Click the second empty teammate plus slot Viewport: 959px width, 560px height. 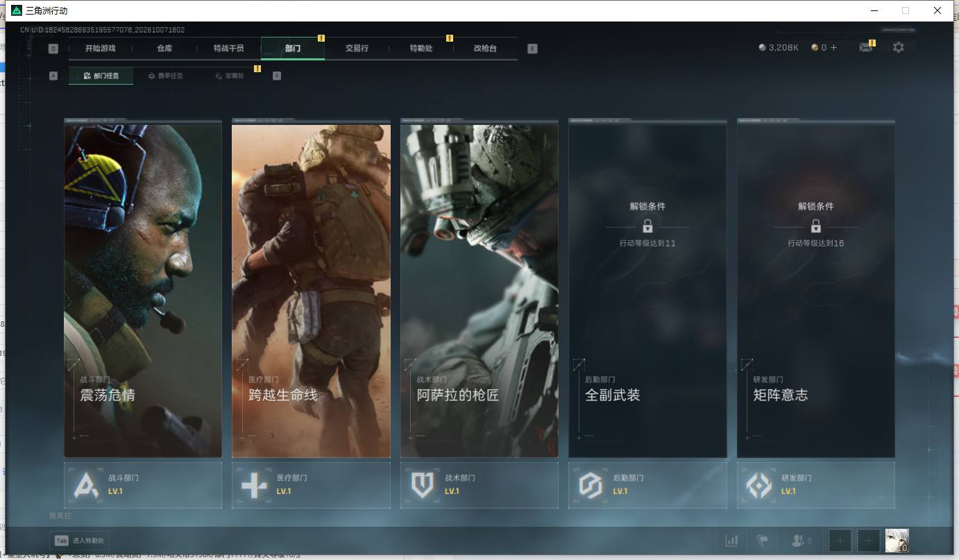coord(869,541)
